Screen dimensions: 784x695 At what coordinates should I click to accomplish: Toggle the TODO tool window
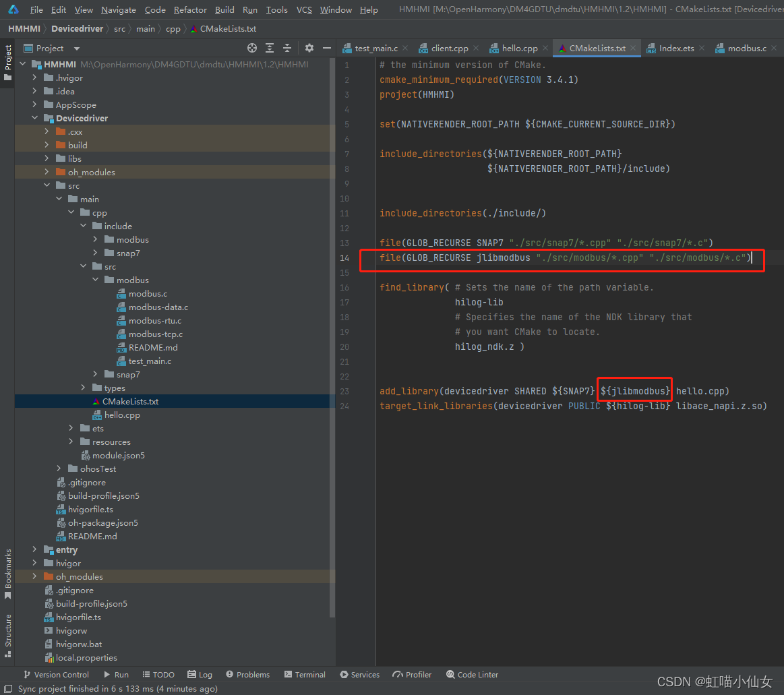pos(158,674)
